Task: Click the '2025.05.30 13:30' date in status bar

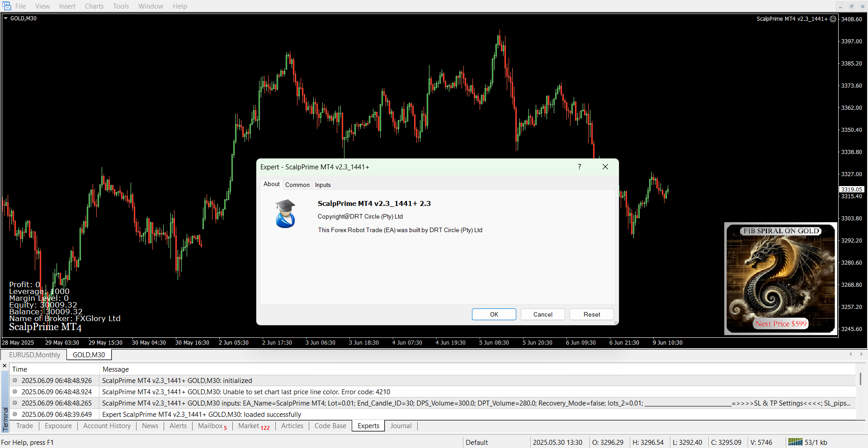Action: point(557,443)
